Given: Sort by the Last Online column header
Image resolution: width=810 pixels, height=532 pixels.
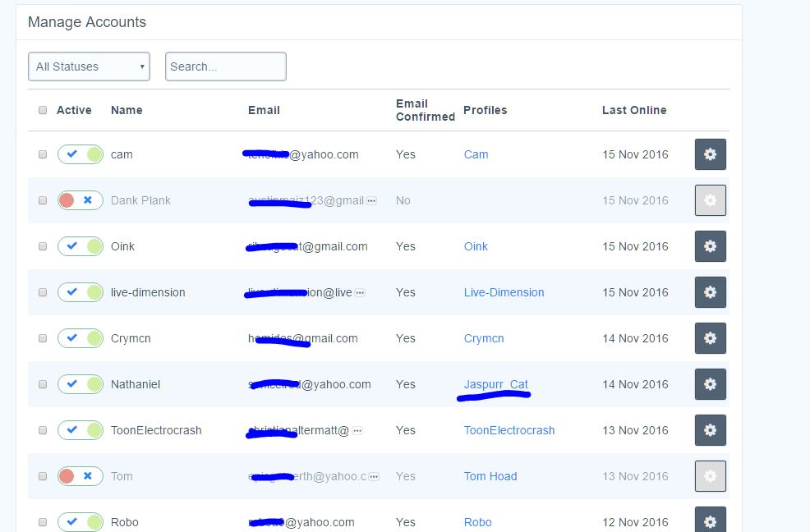Looking at the screenshot, I should click(633, 110).
